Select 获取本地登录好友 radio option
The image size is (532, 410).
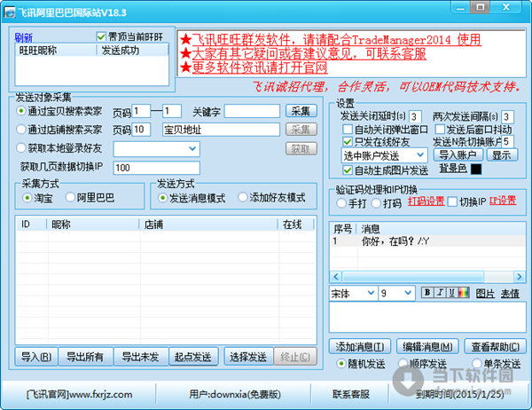[21, 148]
